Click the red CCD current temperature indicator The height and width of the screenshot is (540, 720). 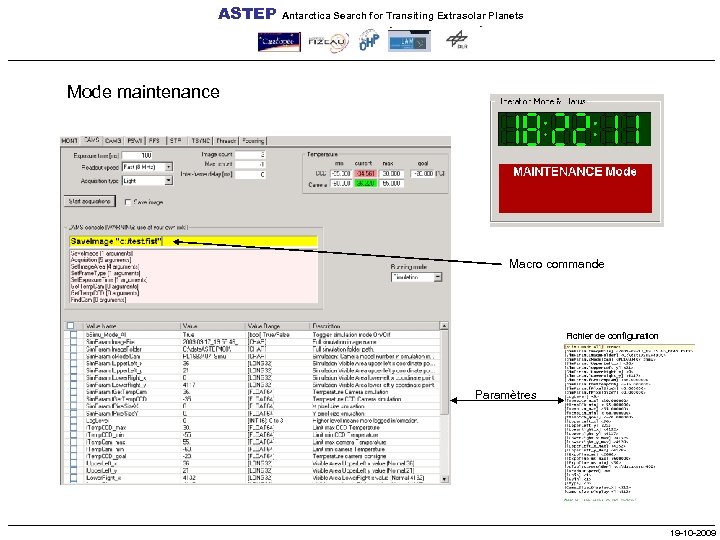(x=365, y=174)
